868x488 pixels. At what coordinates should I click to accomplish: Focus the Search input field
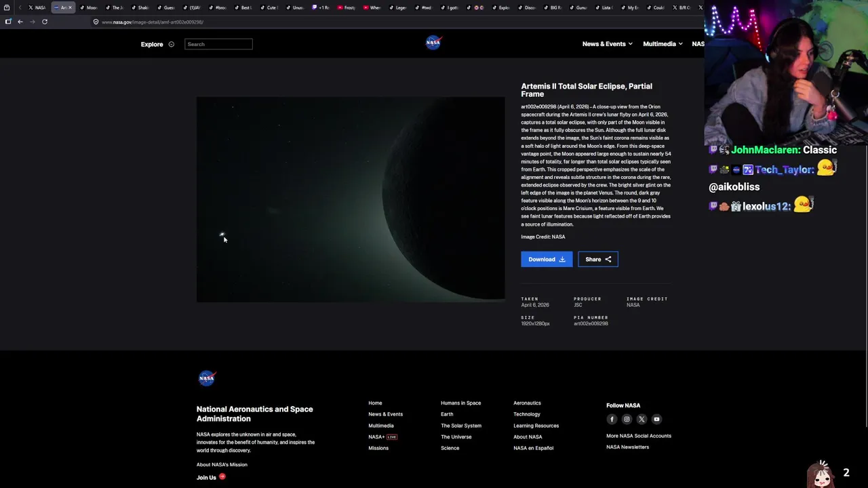click(x=218, y=44)
